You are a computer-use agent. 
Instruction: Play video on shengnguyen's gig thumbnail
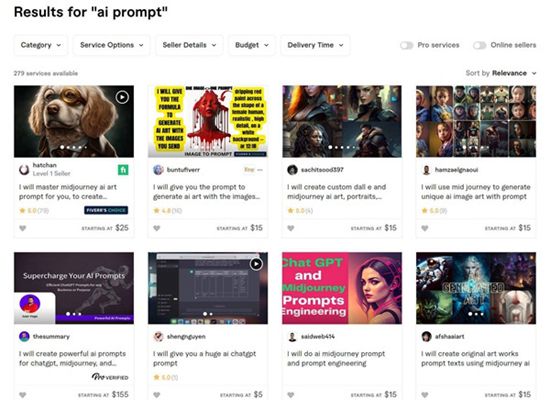point(256,264)
